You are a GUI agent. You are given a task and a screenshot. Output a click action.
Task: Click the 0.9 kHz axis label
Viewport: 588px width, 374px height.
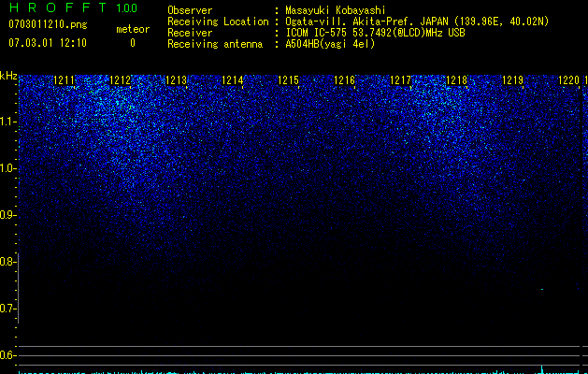pos(7,215)
